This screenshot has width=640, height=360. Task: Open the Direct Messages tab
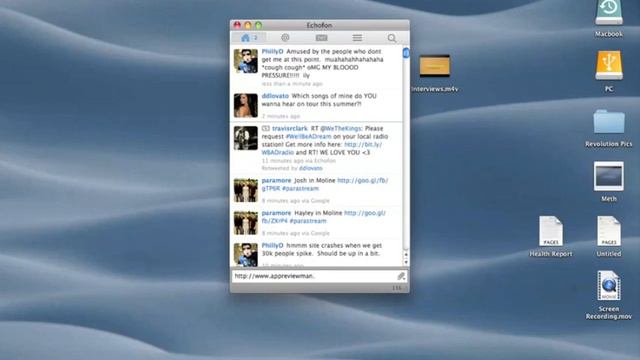coord(321,38)
